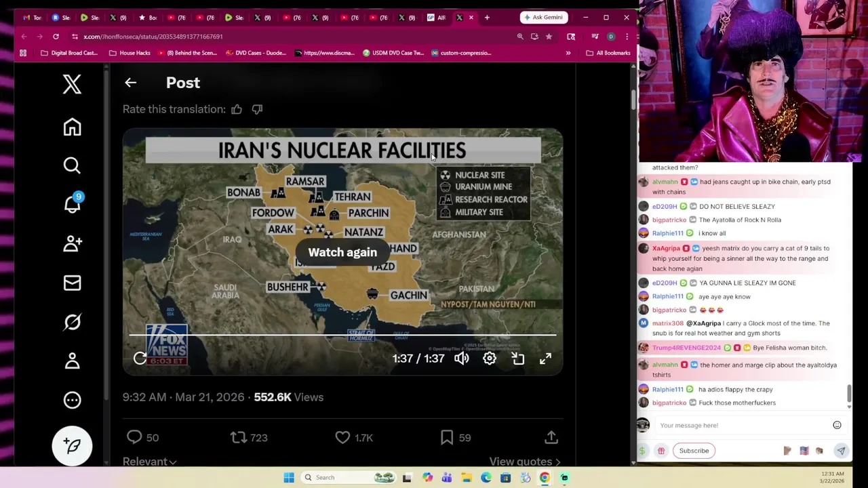Click the 552.6K Views count
Image resolution: width=868 pixels, height=488 pixels.
[x=288, y=397]
